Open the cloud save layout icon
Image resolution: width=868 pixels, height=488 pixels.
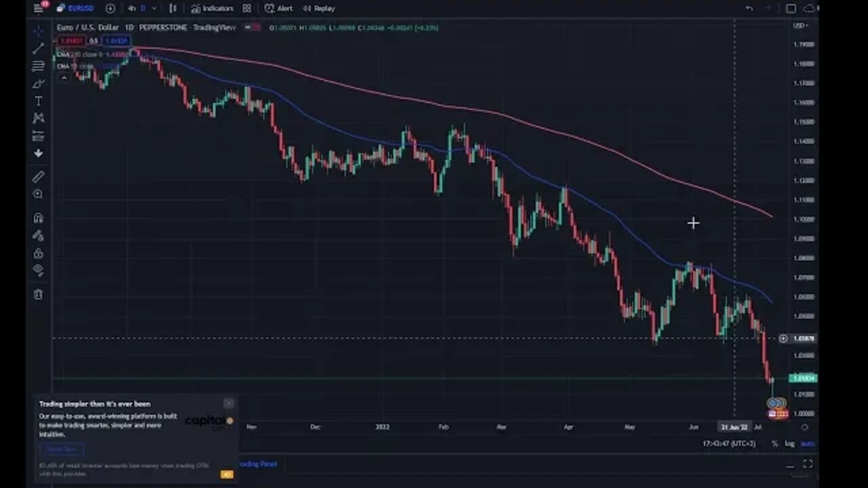(x=809, y=8)
